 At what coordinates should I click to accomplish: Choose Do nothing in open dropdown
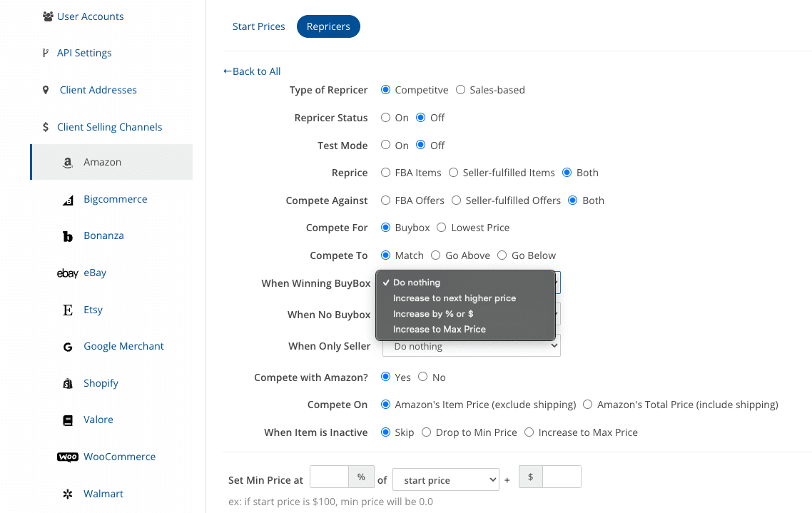tap(465, 282)
